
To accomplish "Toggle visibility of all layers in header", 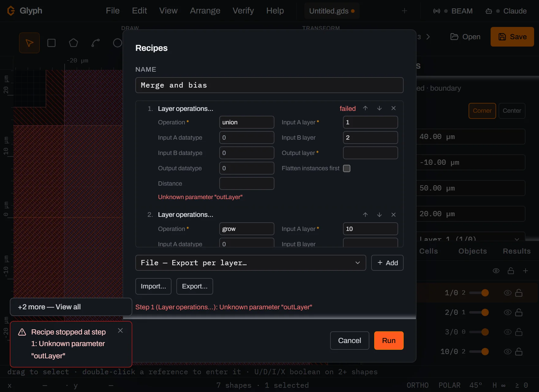I will click(496, 271).
